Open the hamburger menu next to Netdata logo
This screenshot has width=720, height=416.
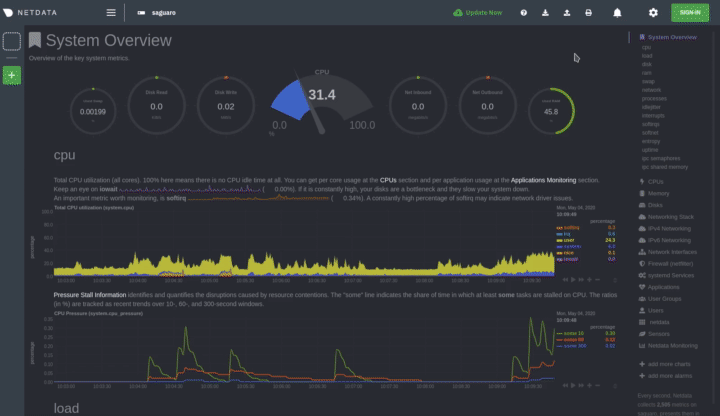(x=111, y=13)
